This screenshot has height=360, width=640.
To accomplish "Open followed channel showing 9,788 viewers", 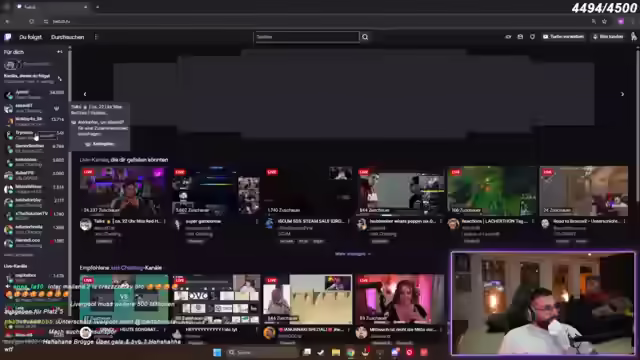I will 34,148.
